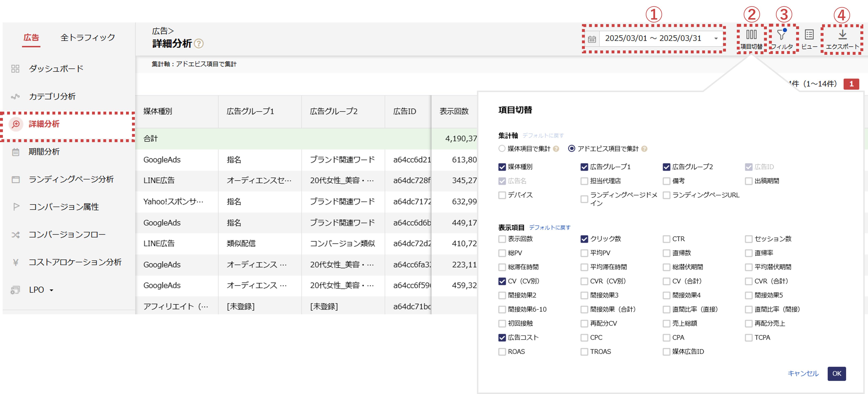Viewport: 868px width, 394px height.
Task: Enable the デバイス checkbox
Action: [x=502, y=195]
